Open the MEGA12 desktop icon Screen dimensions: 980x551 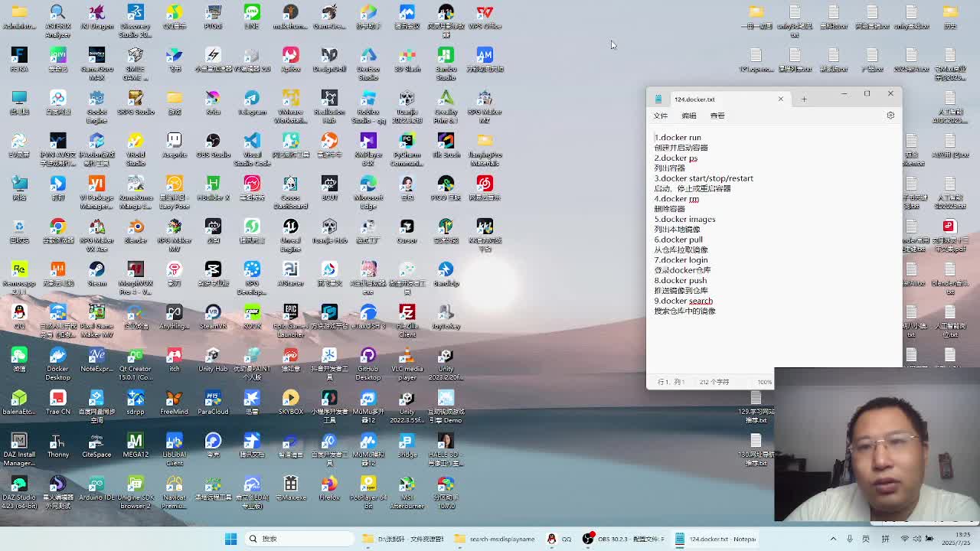pyautogui.click(x=136, y=445)
